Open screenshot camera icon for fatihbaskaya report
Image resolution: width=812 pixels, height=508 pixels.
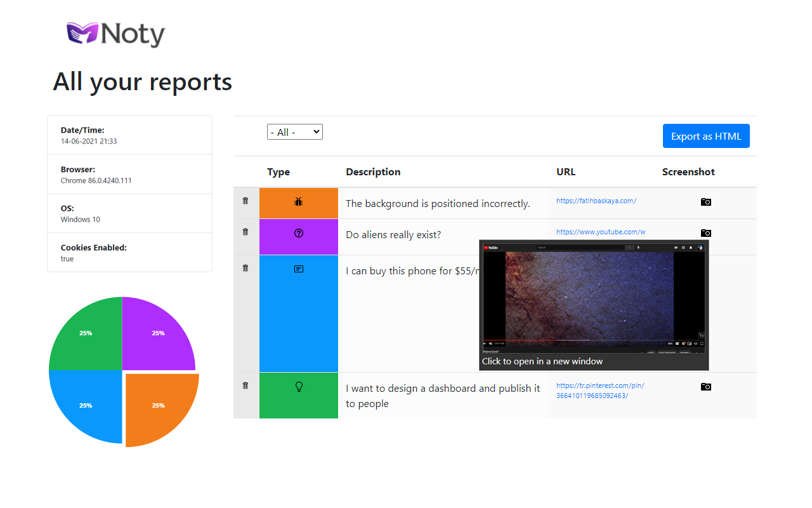point(705,202)
